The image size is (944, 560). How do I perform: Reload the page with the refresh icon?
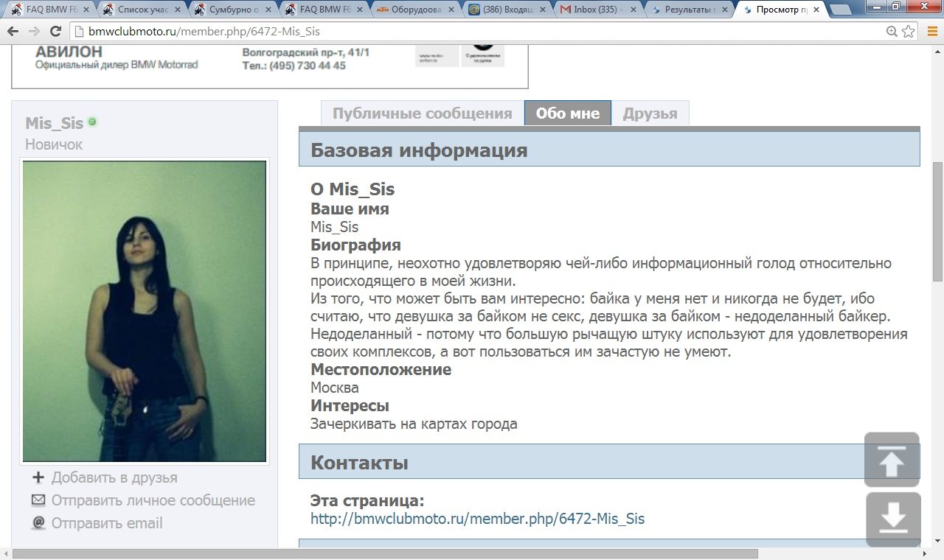click(x=55, y=32)
